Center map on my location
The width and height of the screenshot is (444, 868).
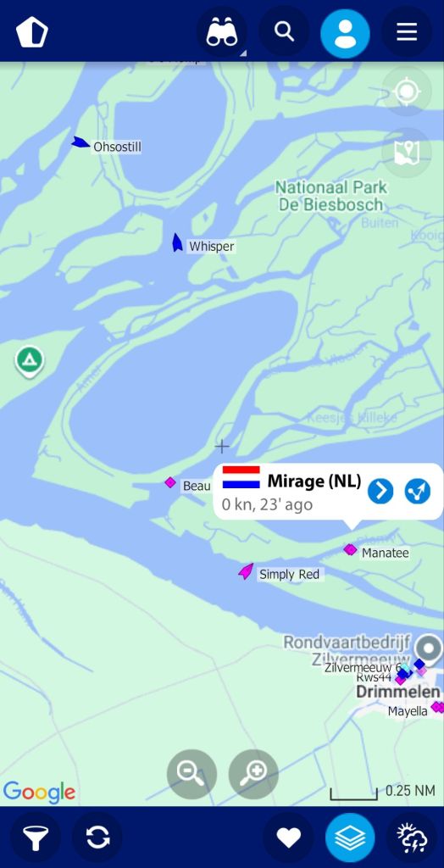[407, 92]
